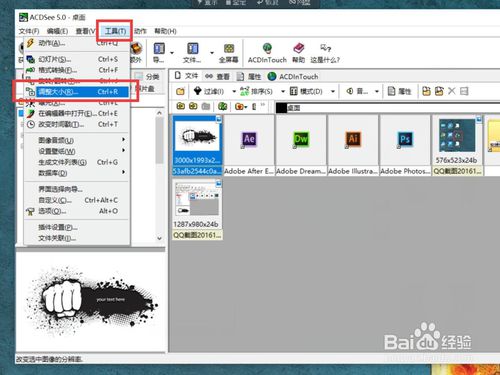Select 生成文件列表(G) menu entry
Viewport: 500px width, 375px height.
77,162
